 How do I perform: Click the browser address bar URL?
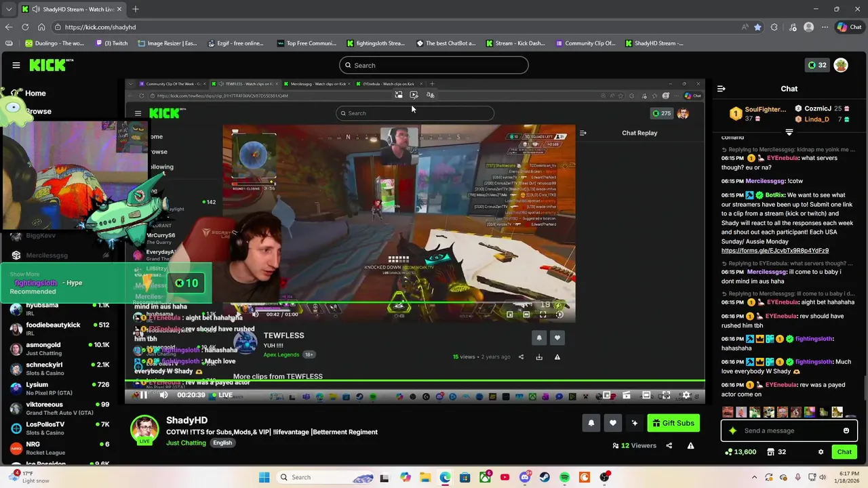(100, 27)
